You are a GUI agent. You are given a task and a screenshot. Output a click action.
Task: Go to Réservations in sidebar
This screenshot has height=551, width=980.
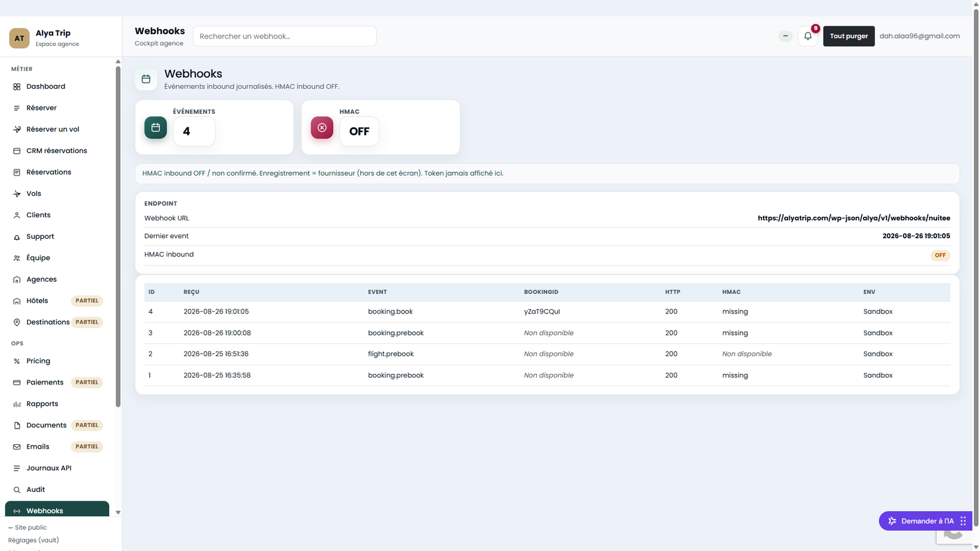[x=57, y=173]
